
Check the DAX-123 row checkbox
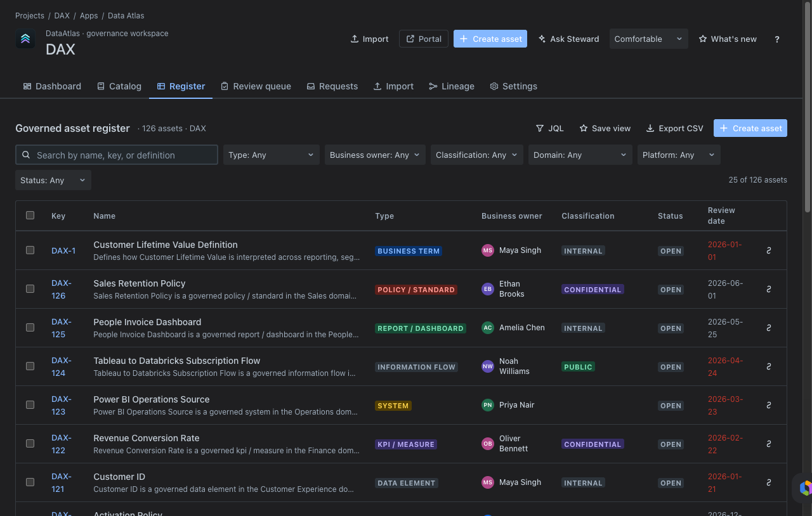[30, 405]
